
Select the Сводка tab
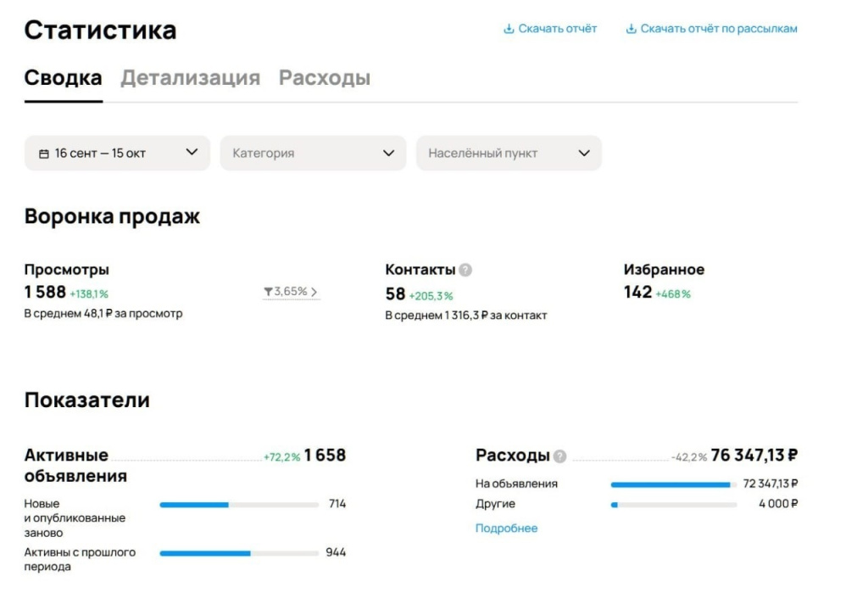pyautogui.click(x=63, y=77)
